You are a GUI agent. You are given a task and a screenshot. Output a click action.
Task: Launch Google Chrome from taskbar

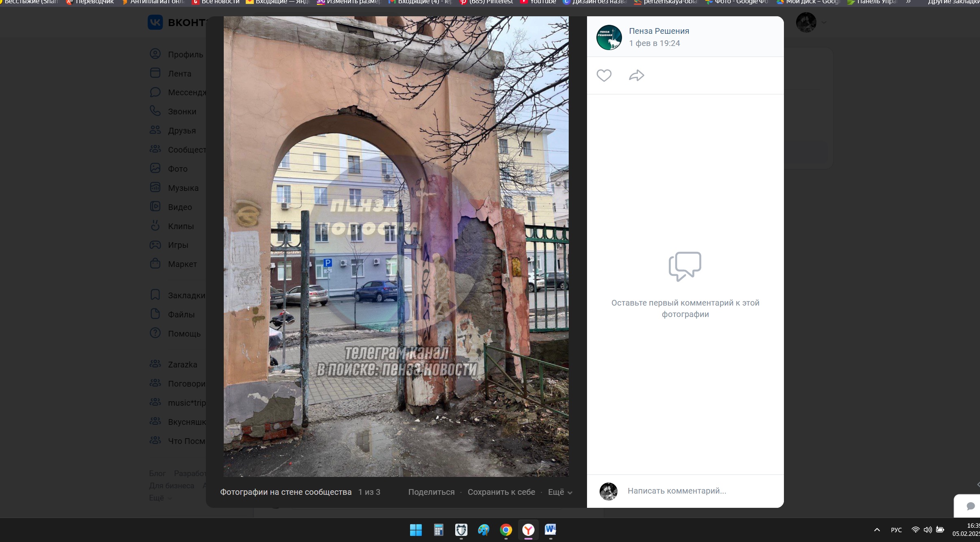(x=506, y=530)
